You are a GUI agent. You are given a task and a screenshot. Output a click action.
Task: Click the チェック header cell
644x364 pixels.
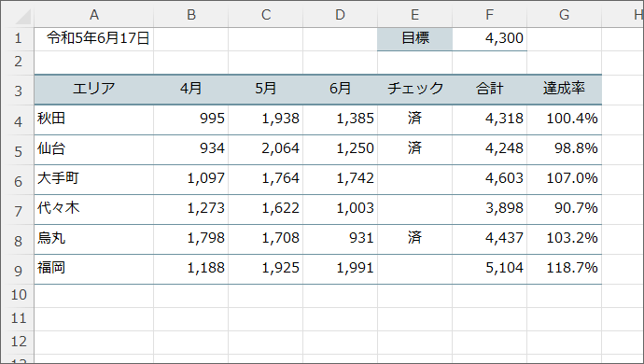pyautogui.click(x=414, y=90)
